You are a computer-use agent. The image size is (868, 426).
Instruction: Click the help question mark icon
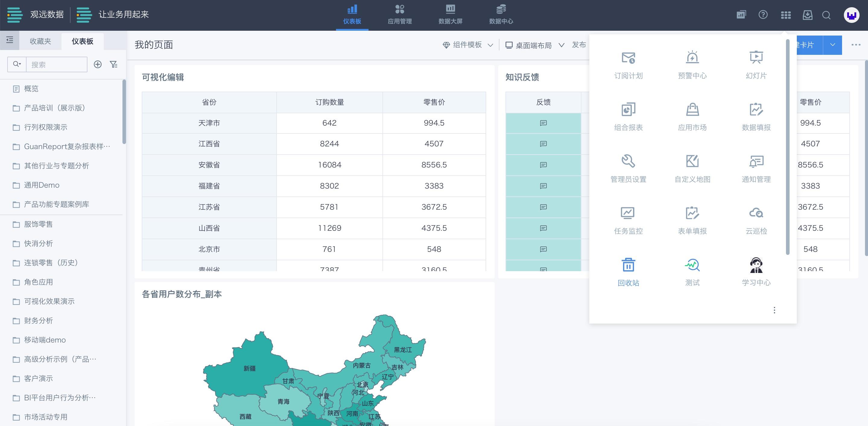(x=763, y=15)
